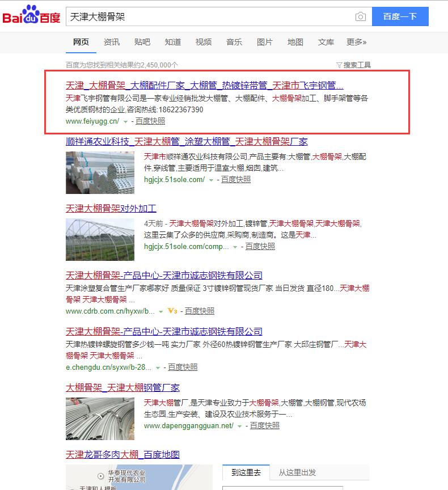Open the 知道 tab
The width and height of the screenshot is (448, 490).
[173, 42]
